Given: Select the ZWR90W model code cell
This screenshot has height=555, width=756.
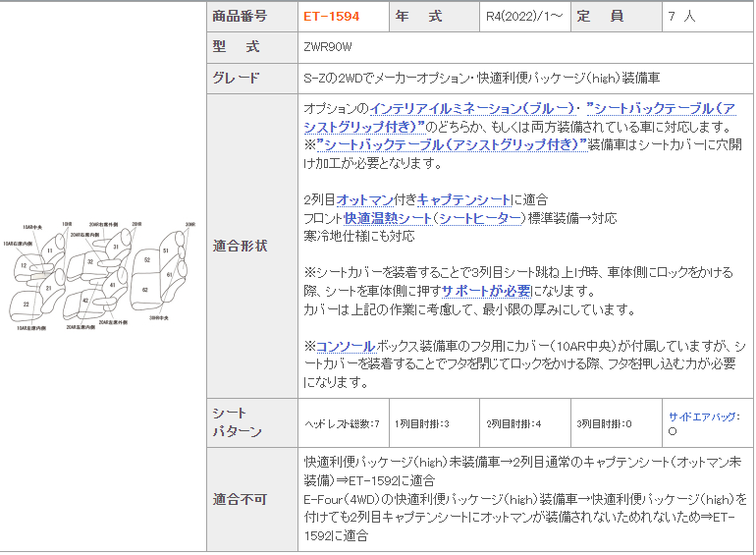Looking at the screenshot, I should pyautogui.click(x=328, y=47).
